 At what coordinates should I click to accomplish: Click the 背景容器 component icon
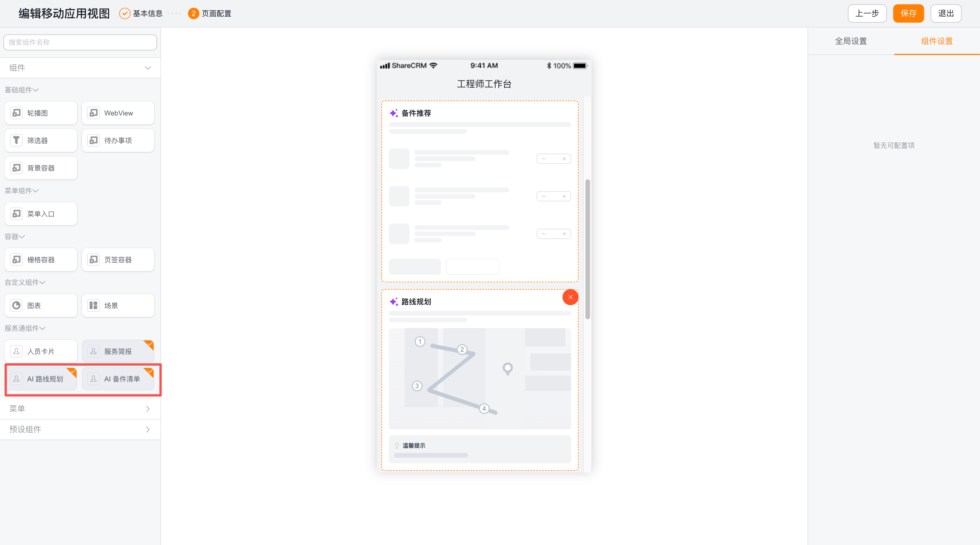point(16,168)
